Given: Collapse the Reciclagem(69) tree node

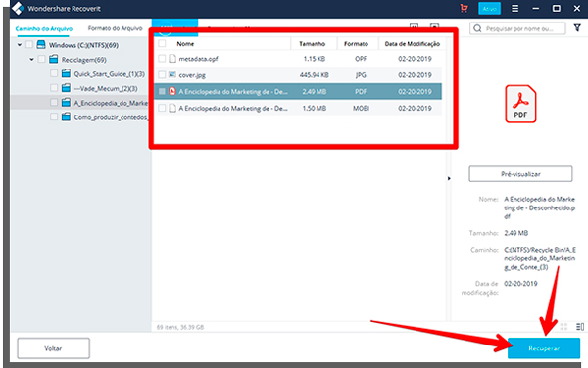Looking at the screenshot, I should tap(32, 59).
